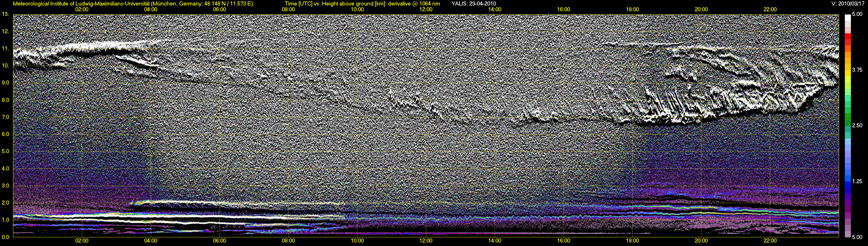
Task: Select the 8.0 km height axis label
Action: click(x=5, y=100)
